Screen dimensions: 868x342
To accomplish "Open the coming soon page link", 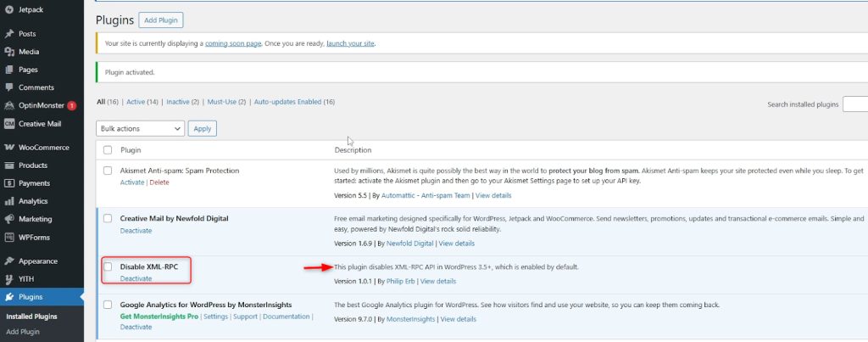I will [233, 43].
